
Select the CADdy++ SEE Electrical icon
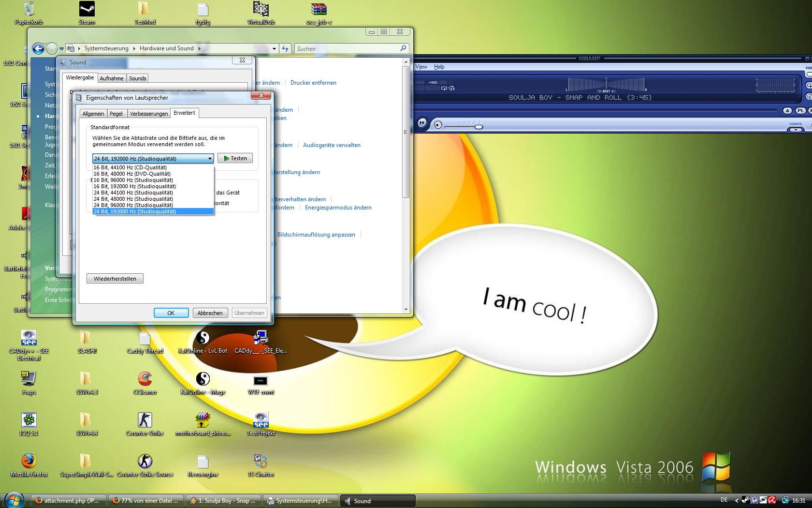[x=29, y=345]
